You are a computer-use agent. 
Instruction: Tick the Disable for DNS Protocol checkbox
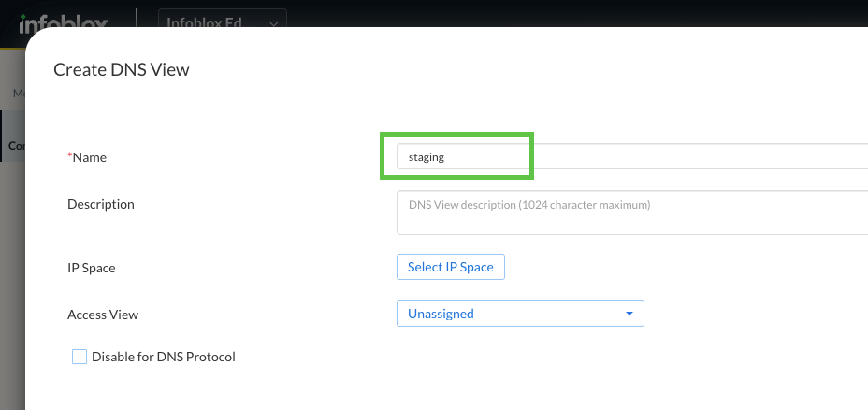click(x=80, y=357)
